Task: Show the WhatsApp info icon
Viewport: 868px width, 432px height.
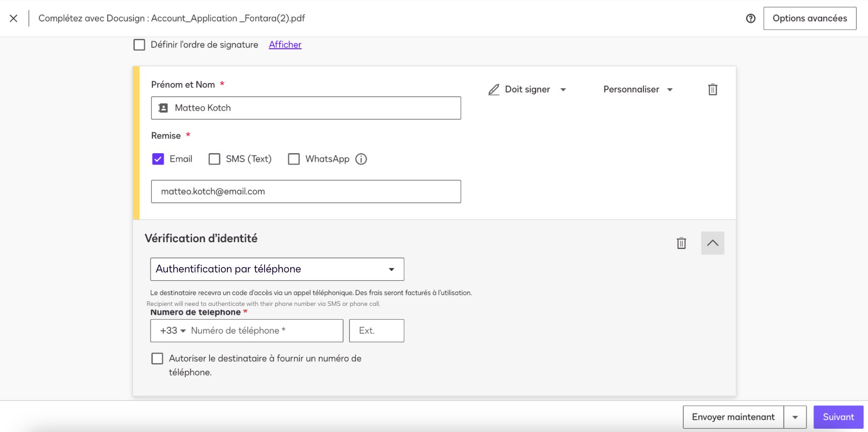Action: click(x=361, y=159)
